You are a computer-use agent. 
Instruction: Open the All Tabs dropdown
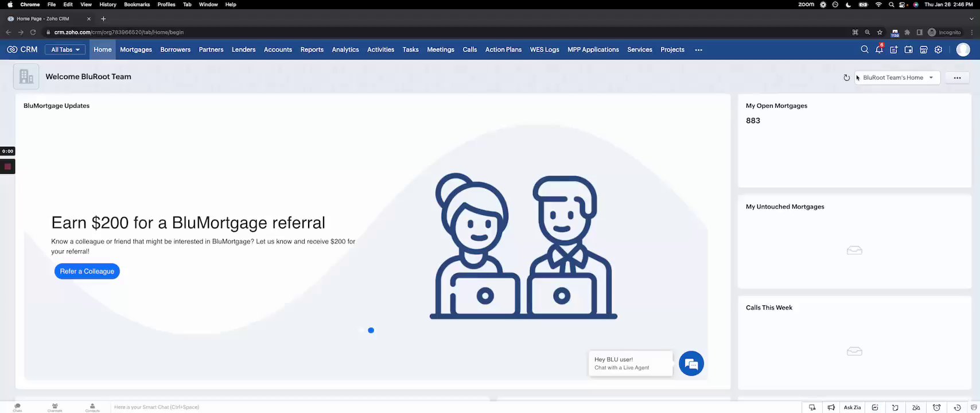pos(65,50)
